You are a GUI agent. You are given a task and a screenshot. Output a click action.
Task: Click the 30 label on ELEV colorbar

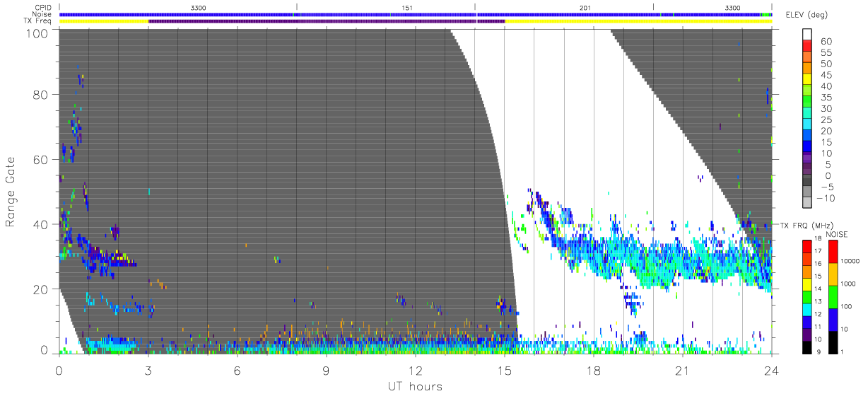coord(826,109)
